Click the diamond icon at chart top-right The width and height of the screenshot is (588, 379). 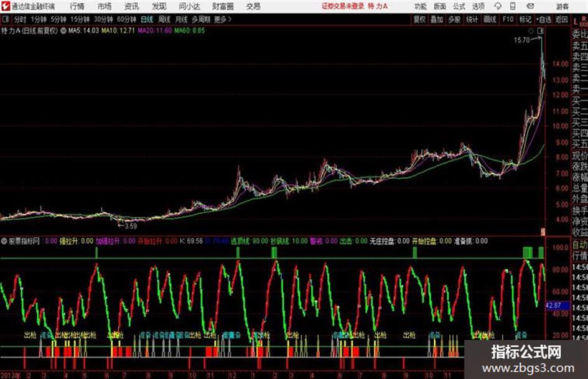(x=531, y=30)
